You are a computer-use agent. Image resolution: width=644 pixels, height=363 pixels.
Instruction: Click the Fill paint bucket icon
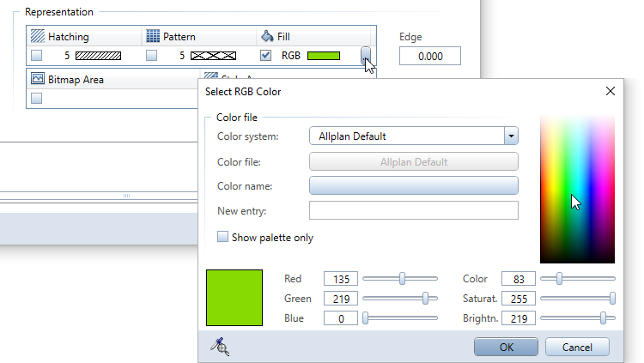(x=266, y=37)
